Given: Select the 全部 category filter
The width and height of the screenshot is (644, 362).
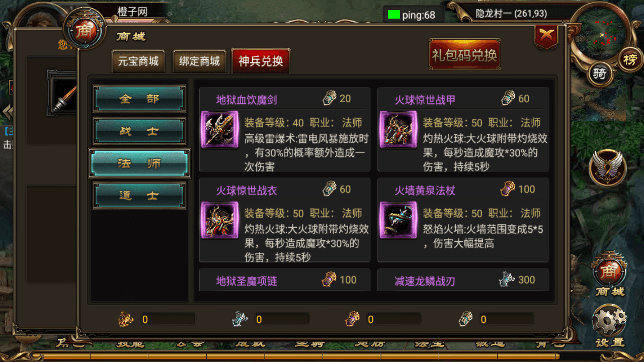Looking at the screenshot, I should click(x=139, y=99).
